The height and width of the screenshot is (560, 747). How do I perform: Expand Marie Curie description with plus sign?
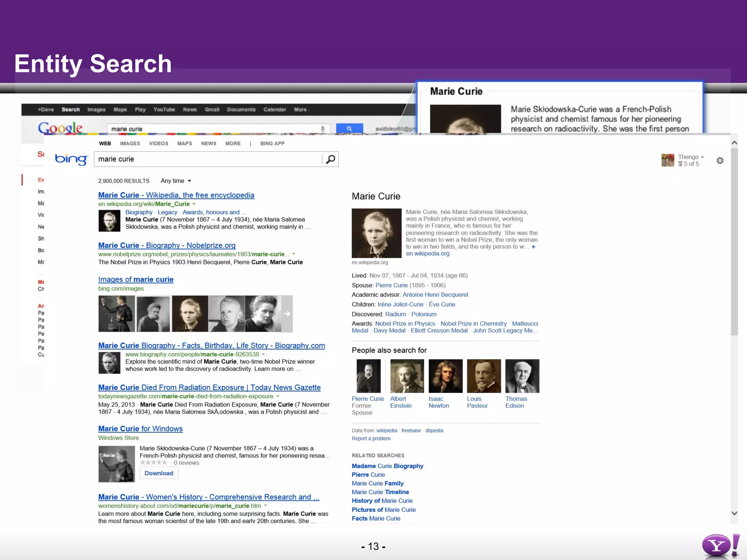[534, 247]
